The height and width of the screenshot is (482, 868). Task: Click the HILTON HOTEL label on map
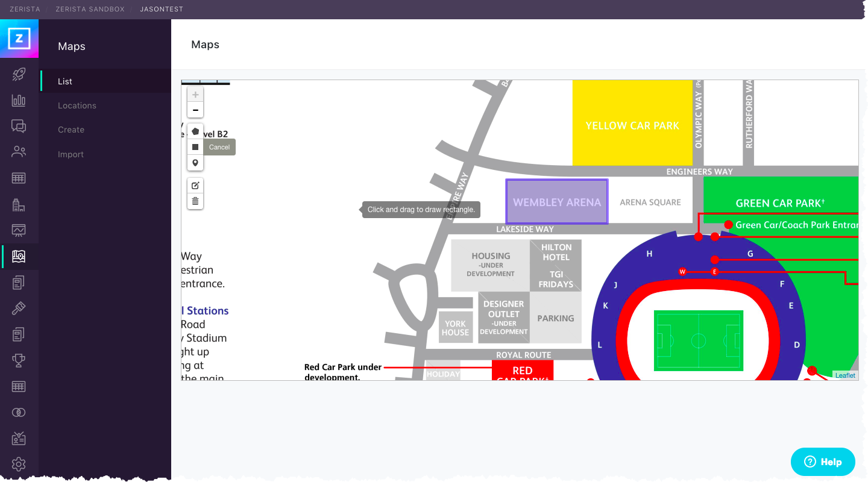coord(556,252)
